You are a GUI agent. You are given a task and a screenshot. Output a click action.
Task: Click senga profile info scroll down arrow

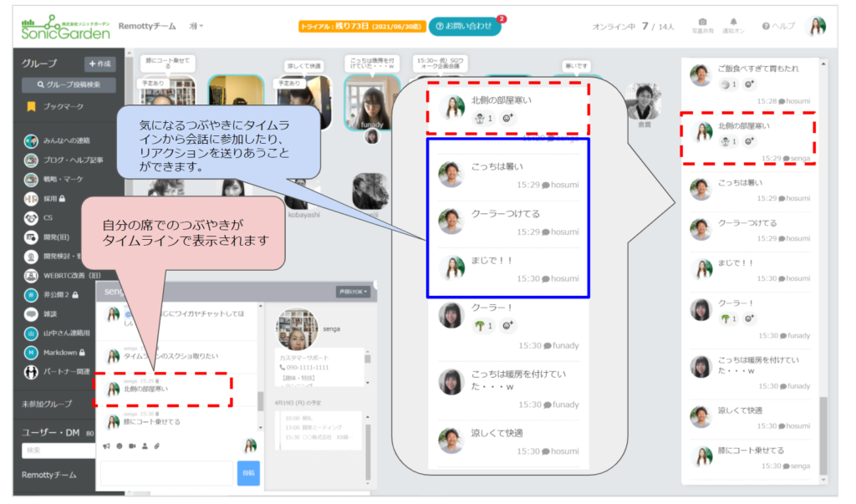[x=368, y=383]
